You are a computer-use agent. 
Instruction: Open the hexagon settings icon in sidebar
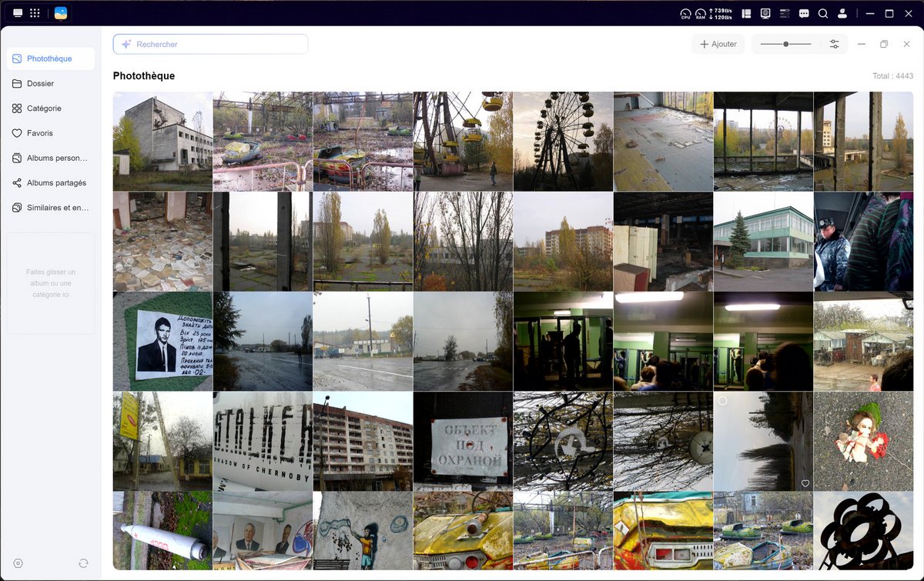(18, 563)
